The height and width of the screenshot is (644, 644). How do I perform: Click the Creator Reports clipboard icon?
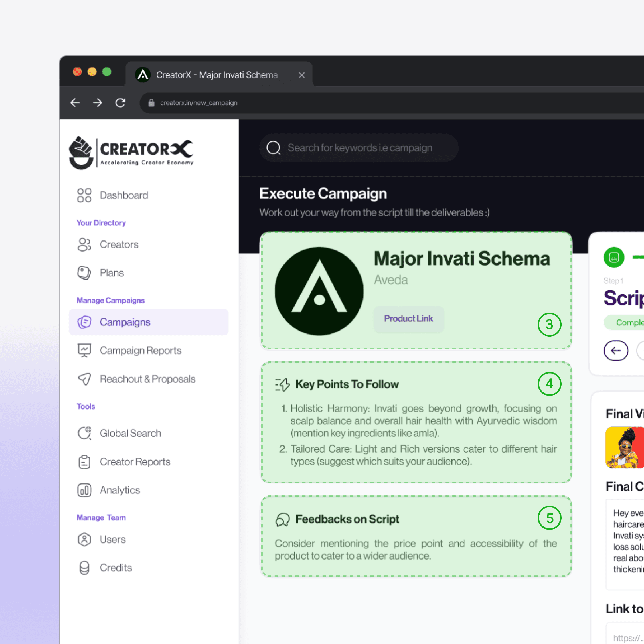[x=84, y=462]
